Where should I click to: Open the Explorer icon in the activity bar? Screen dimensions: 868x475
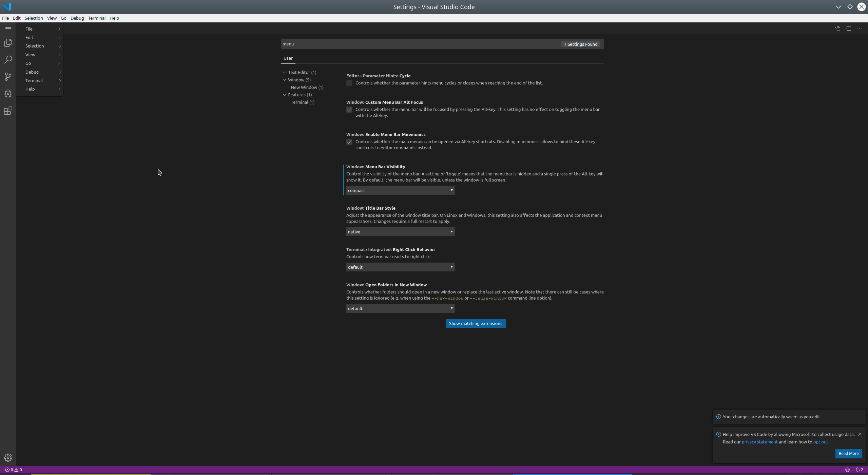tap(8, 42)
